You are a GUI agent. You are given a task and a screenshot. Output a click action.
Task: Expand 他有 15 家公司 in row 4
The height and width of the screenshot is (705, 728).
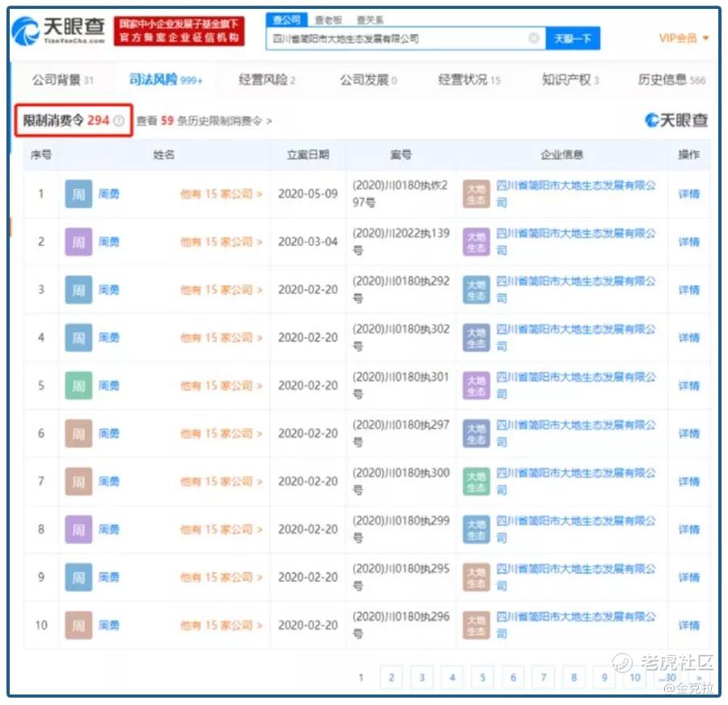222,338
